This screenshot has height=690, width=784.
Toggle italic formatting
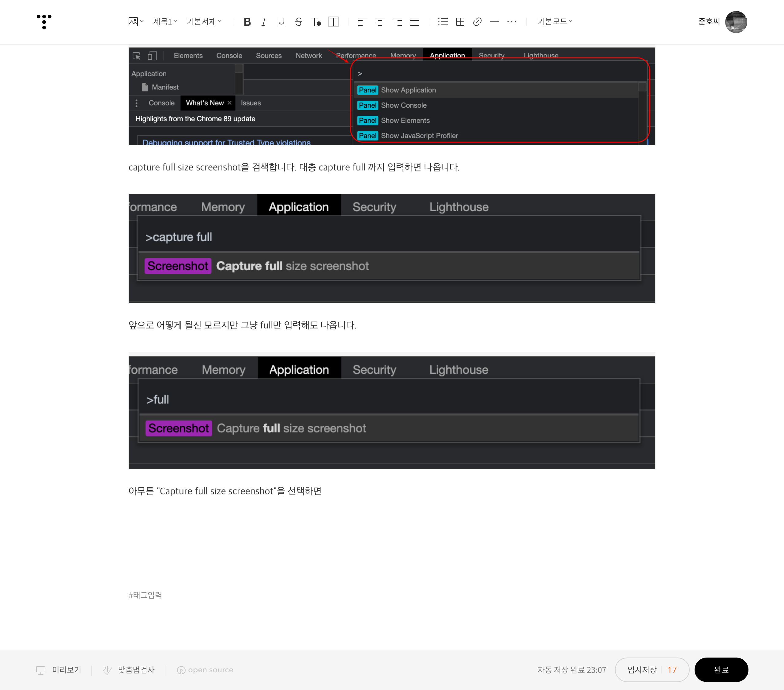[x=264, y=22]
